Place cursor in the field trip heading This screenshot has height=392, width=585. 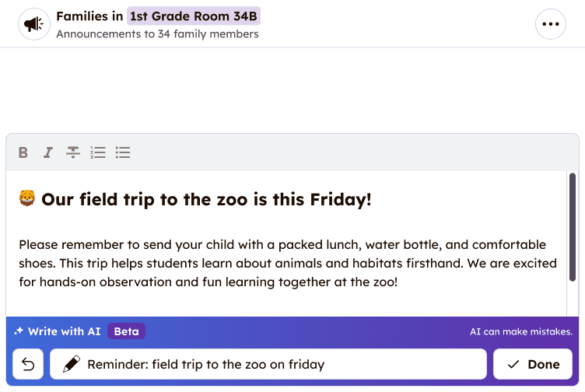click(206, 200)
